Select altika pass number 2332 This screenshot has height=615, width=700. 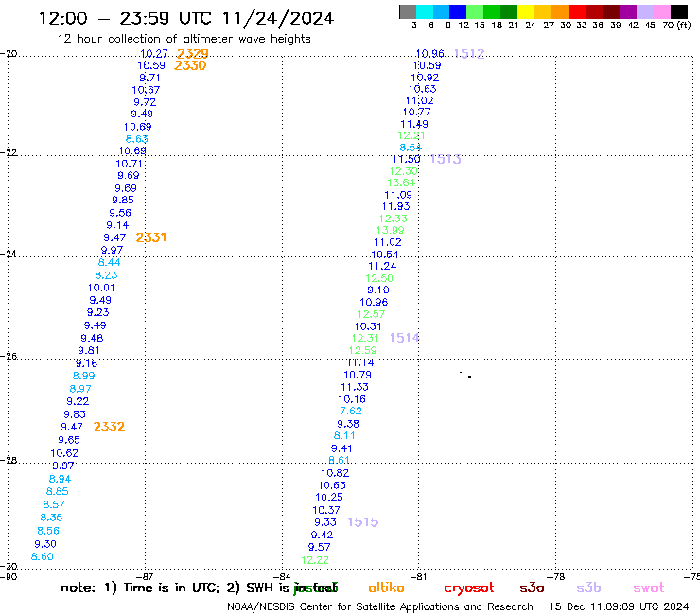point(109,427)
